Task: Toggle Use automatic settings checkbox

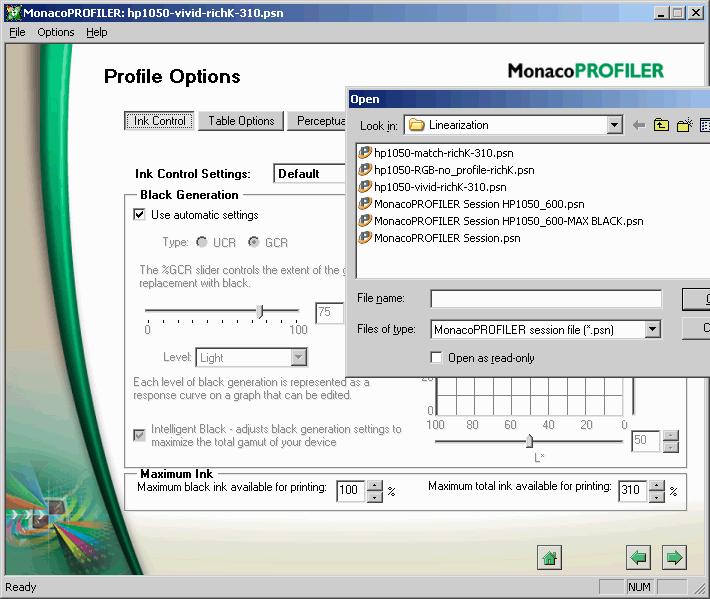Action: [139, 215]
